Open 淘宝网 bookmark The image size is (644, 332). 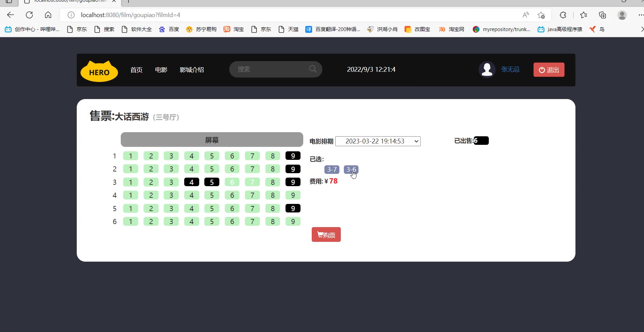(x=451, y=29)
